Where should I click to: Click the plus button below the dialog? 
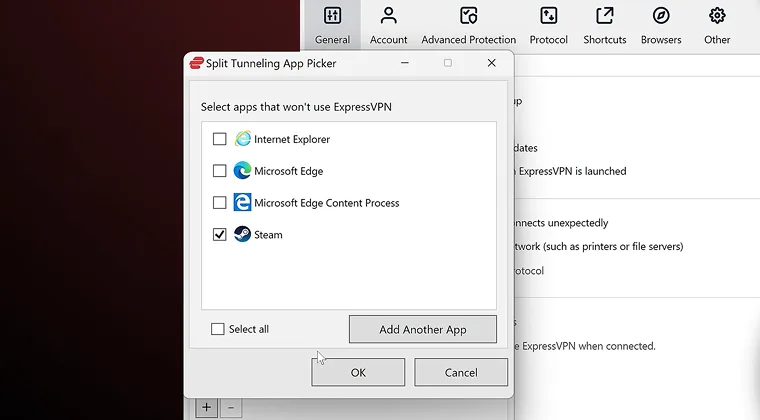click(206, 407)
